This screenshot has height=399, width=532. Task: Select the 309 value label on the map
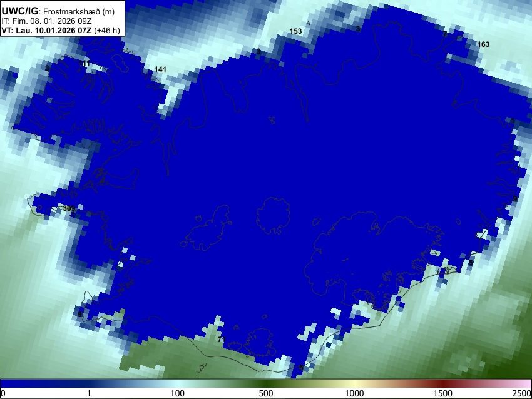tap(69, 208)
